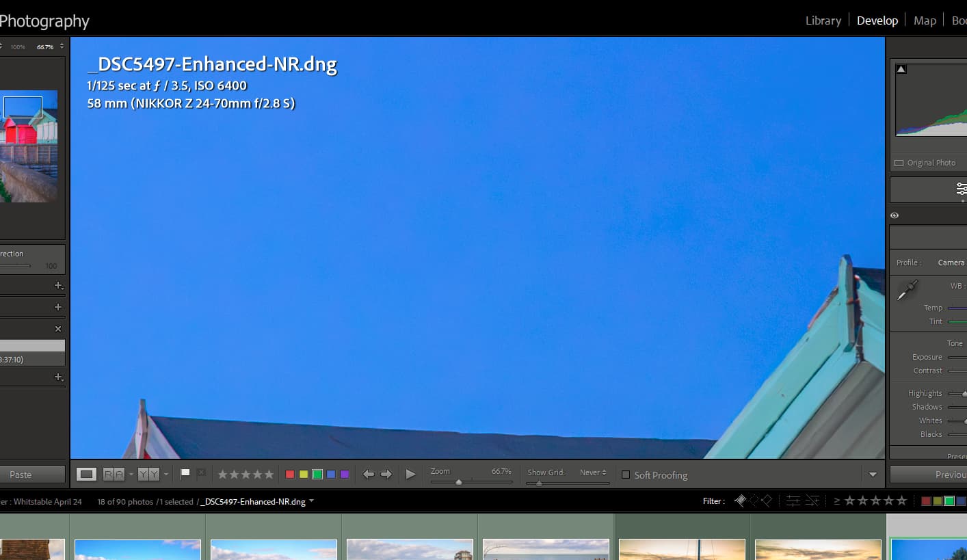Flag the photo as picked
Viewport: 967px width, 560px height.
coord(185,474)
